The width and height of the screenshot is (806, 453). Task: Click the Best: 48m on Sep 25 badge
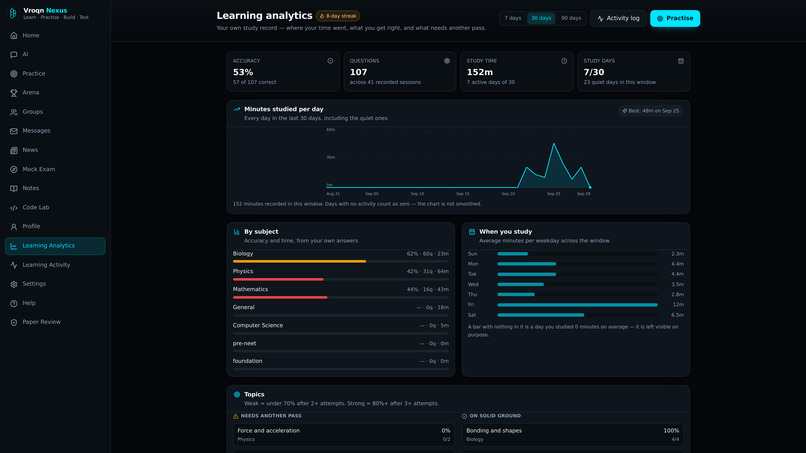[x=650, y=111]
